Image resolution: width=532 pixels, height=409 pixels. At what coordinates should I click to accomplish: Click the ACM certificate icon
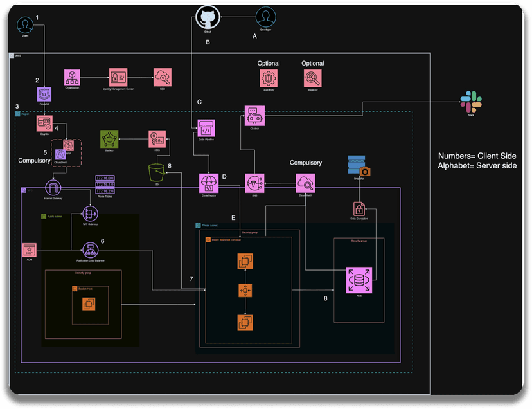[x=30, y=250]
